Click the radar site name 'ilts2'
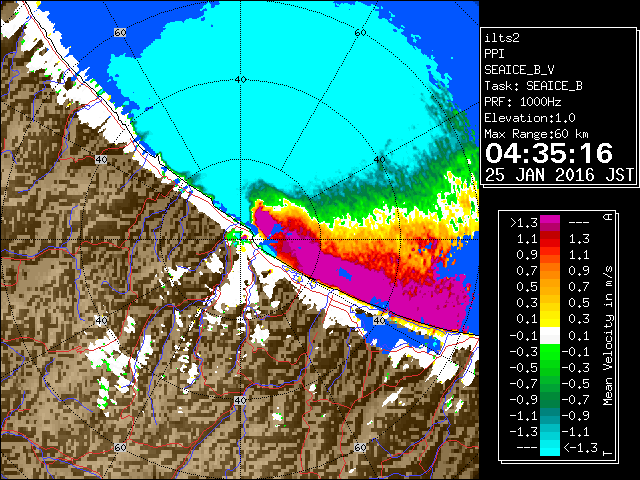Viewport: 640px width, 480px height. [x=502, y=38]
